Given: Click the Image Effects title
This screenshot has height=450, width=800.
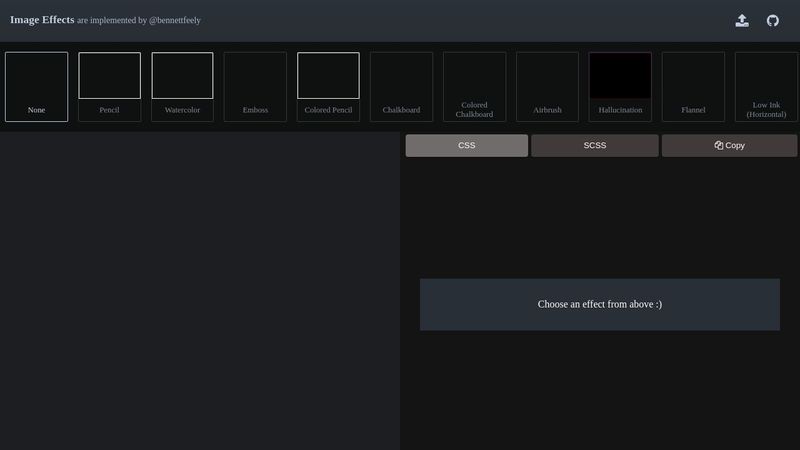Looking at the screenshot, I should click(42, 19).
